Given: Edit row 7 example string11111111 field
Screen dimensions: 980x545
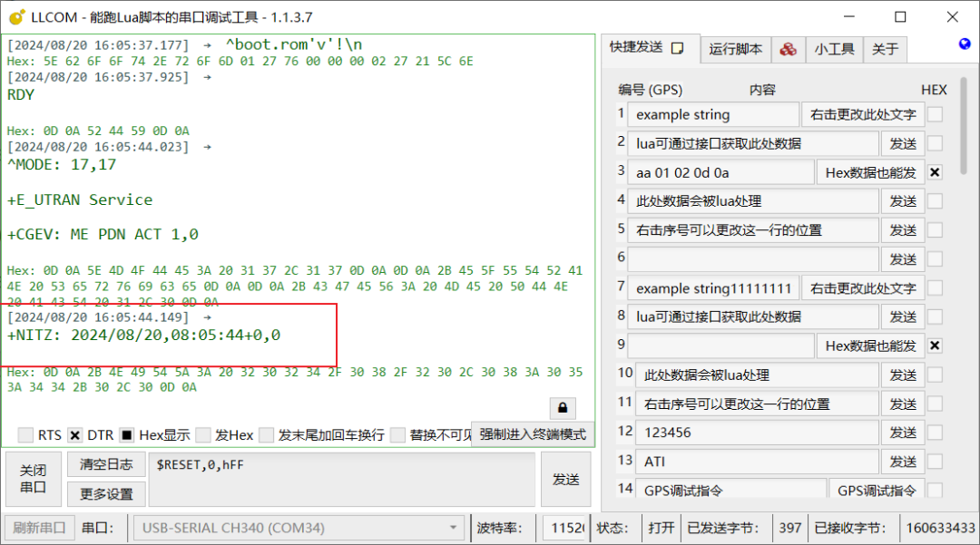Looking at the screenshot, I should click(x=713, y=287).
